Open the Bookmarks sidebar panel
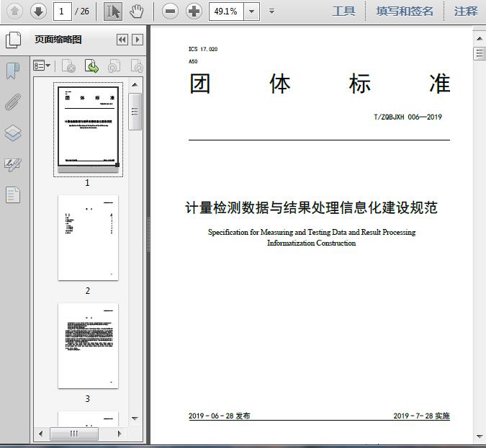 pos(13,71)
